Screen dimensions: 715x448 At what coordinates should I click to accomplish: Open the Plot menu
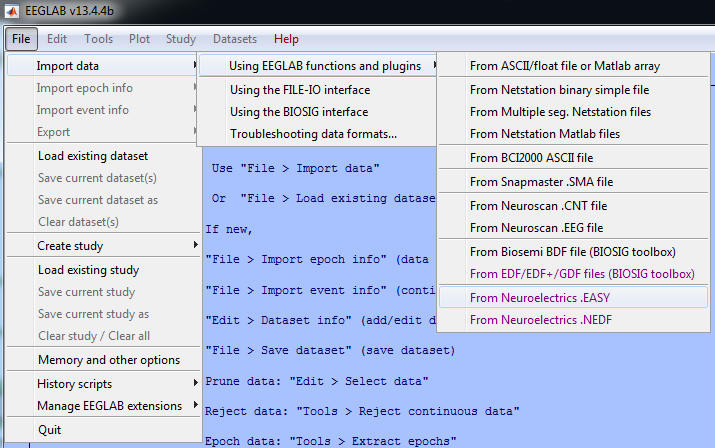(139, 39)
